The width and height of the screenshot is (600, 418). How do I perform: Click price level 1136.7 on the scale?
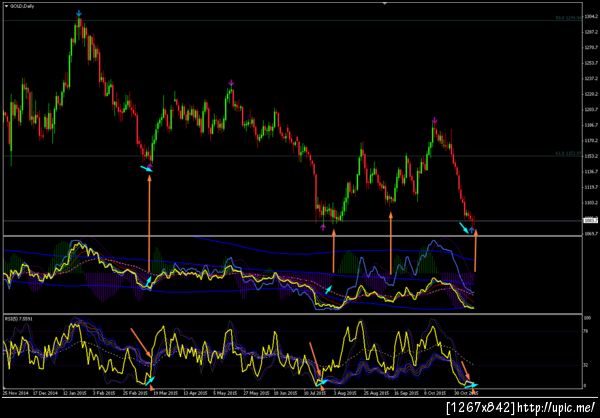click(589, 171)
